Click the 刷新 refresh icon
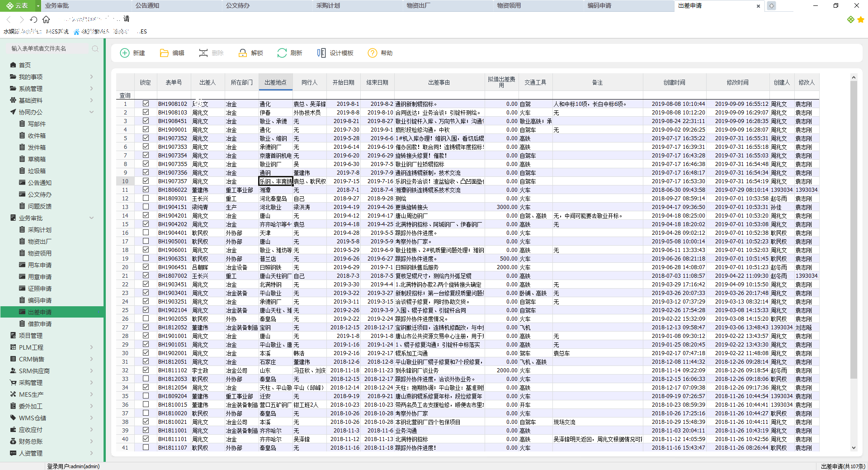 282,53
